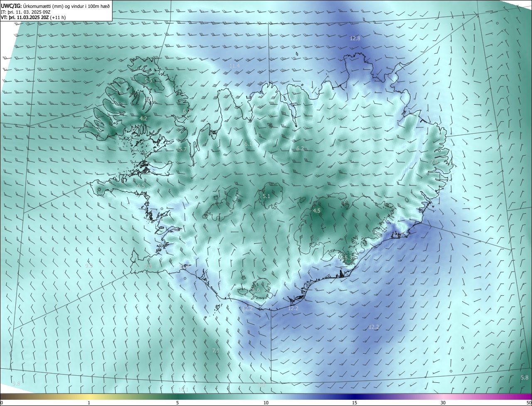Click the 5.3 value on the map

[x=348, y=258]
